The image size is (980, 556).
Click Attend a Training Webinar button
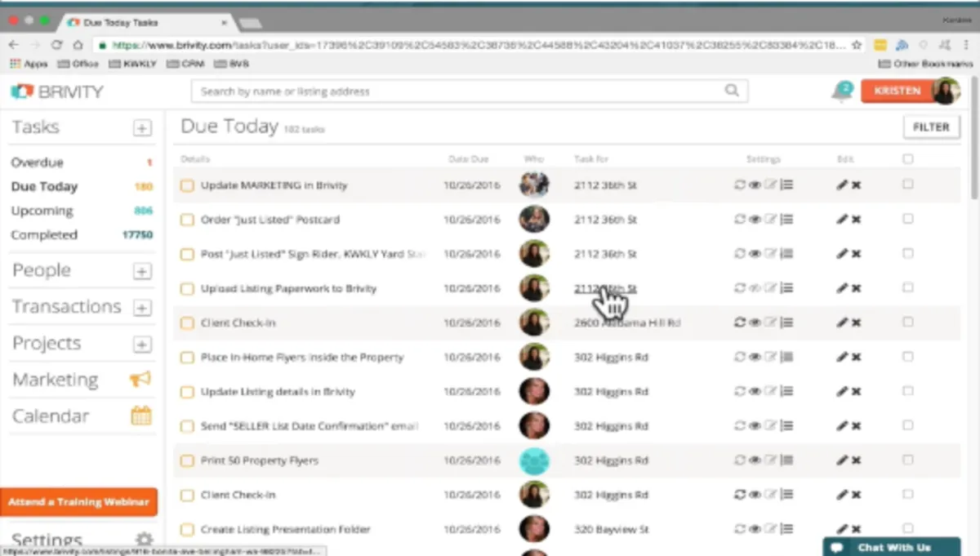[78, 502]
